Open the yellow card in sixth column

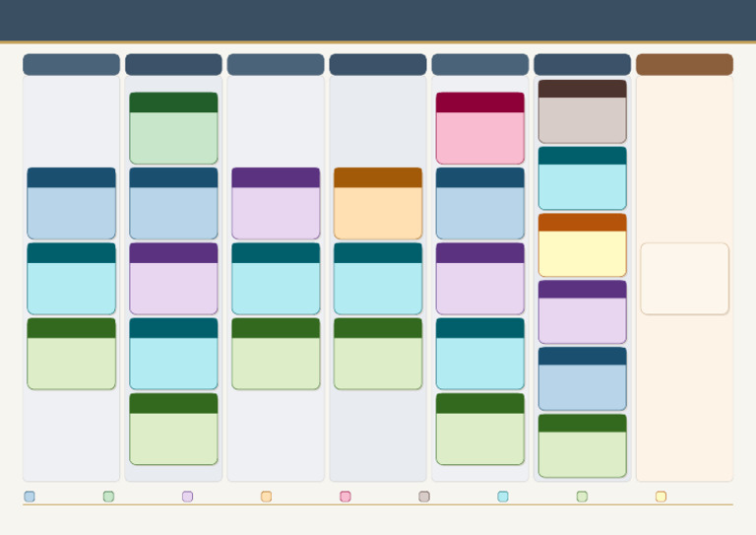point(583,245)
